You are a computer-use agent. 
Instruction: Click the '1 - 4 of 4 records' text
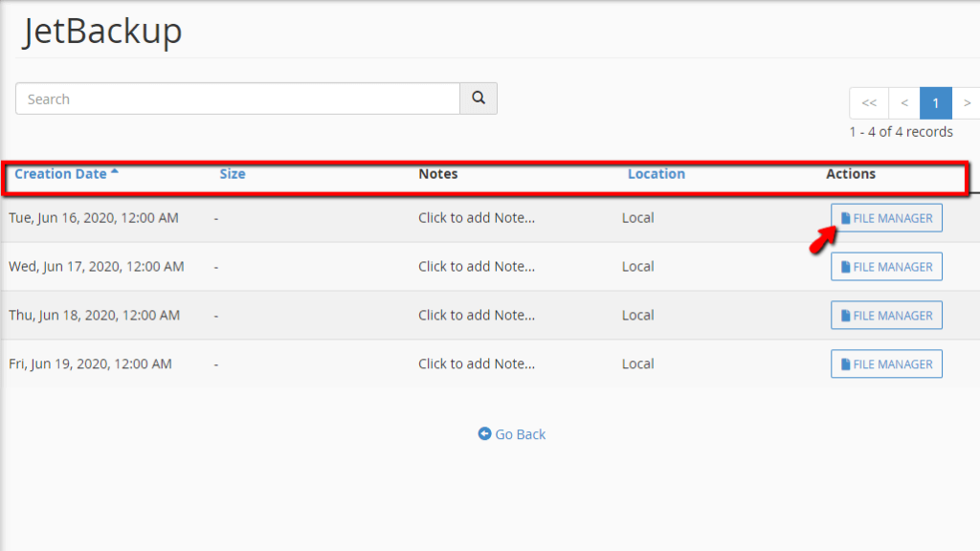click(x=901, y=132)
